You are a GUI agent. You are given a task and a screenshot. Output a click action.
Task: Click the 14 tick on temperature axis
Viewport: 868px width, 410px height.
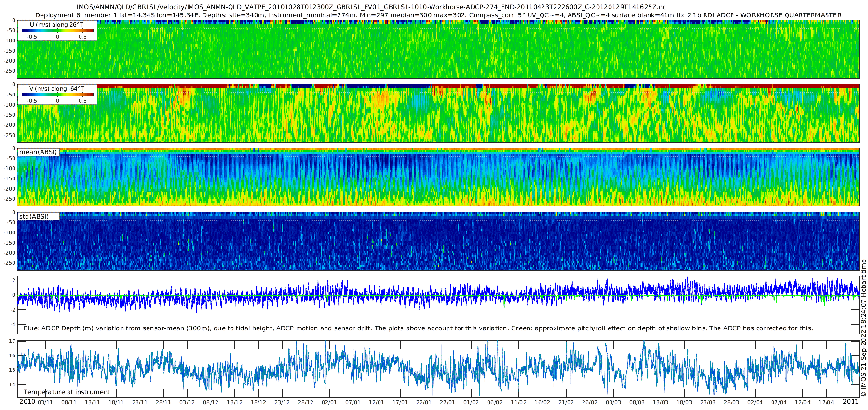coord(12,385)
